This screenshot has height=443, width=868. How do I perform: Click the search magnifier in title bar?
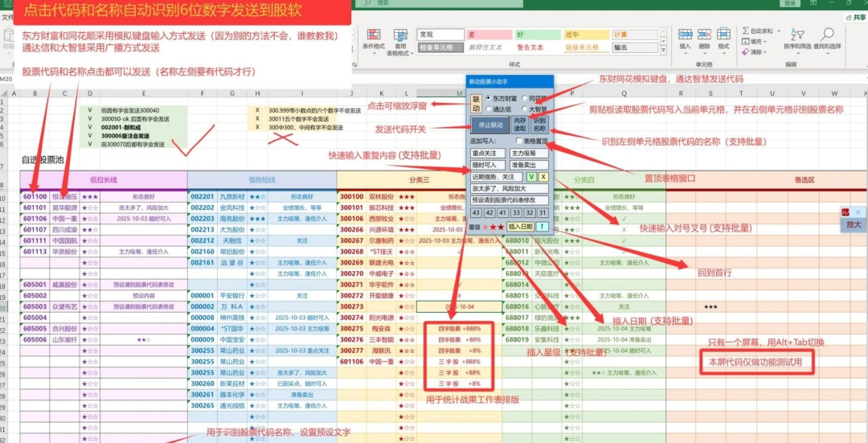[x=367, y=2]
